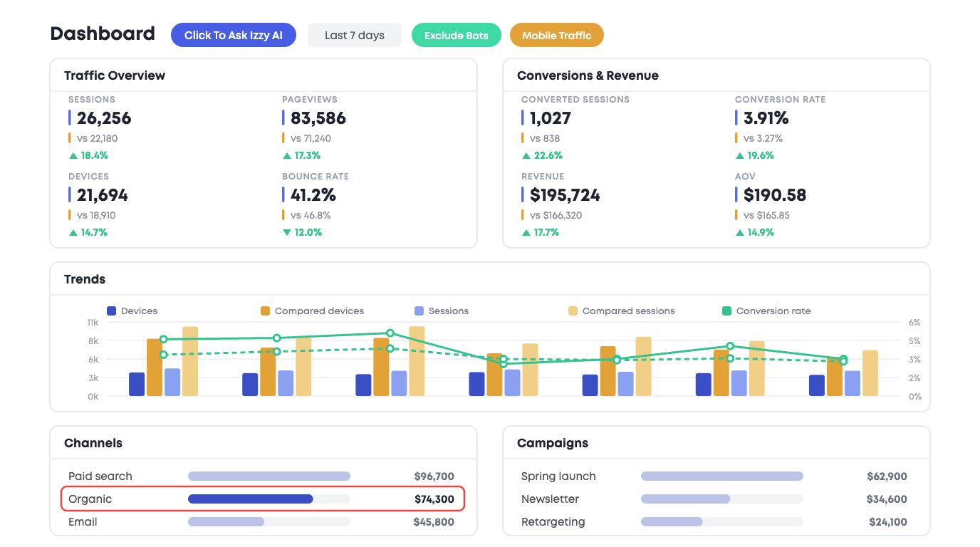Click the bounce rate comparison vs 46.8%
Image resolution: width=980 pixels, height=547 pixels.
(311, 215)
